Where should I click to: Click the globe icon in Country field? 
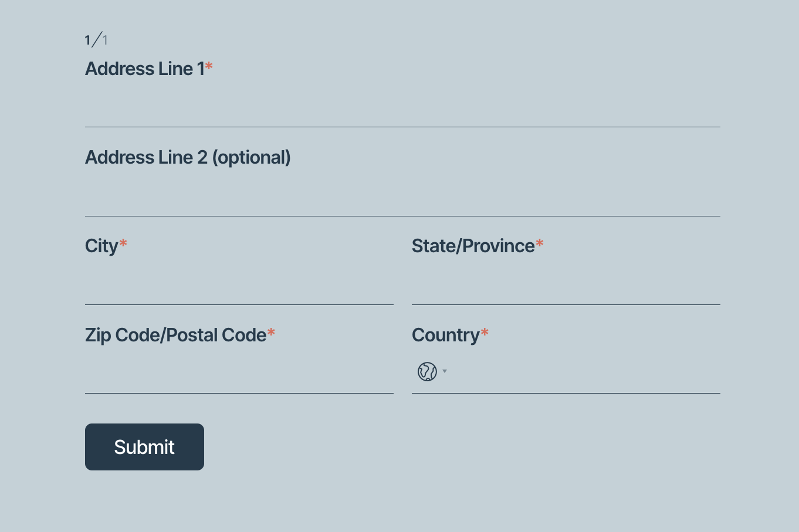pyautogui.click(x=427, y=371)
